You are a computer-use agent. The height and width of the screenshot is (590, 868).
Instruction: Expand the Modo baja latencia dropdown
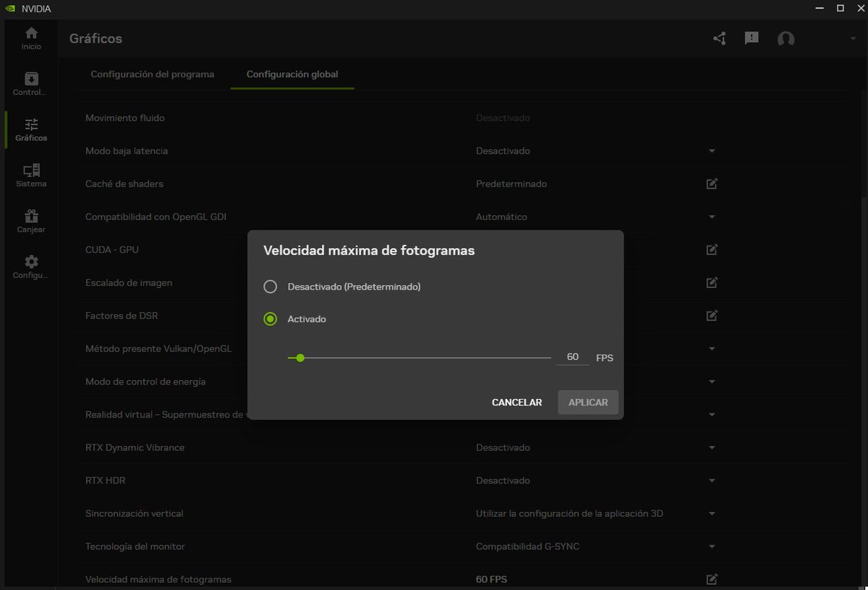[712, 151]
